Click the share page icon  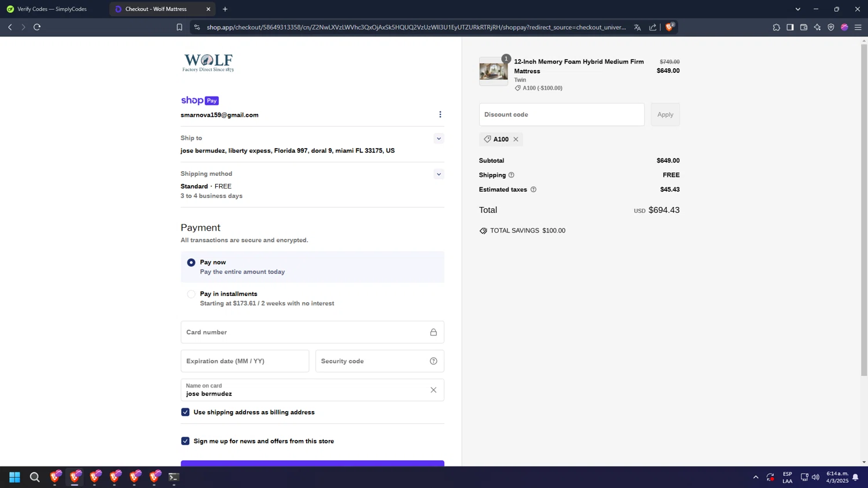[x=653, y=27]
